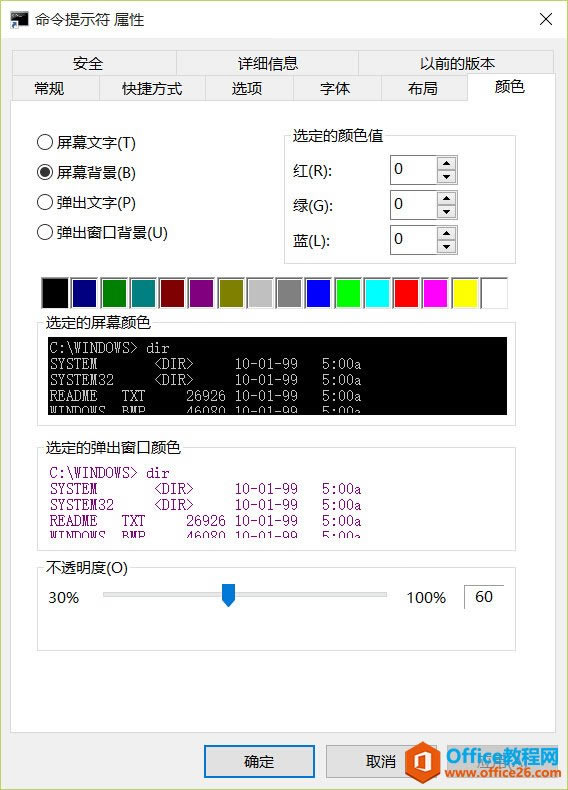Select the 弹出窗口背景(U) radio button

102,232
